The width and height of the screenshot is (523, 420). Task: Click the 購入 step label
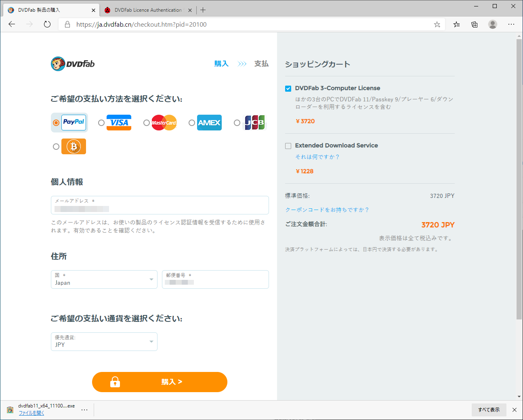(221, 64)
